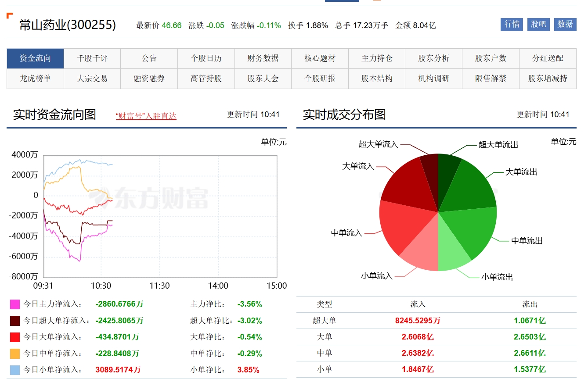Click the light blue 小单净流入 legend swatch
The width and height of the screenshot is (588, 386).
click(x=15, y=370)
